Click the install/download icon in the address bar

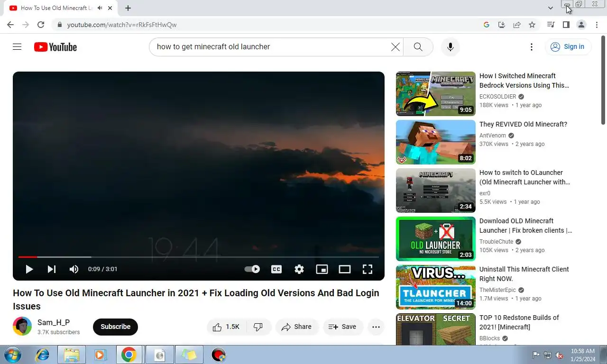coord(502,25)
